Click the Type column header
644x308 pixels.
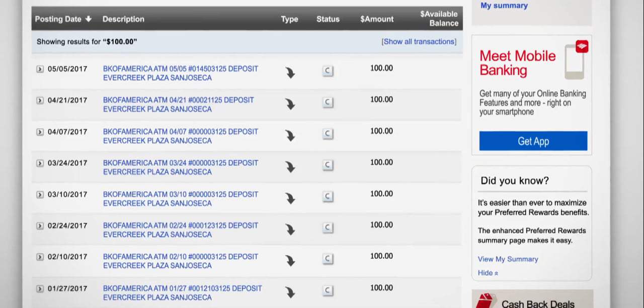click(289, 19)
